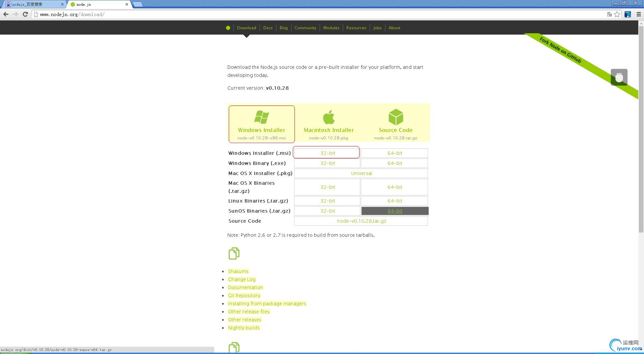Bookmark page with the star icon

[617, 14]
